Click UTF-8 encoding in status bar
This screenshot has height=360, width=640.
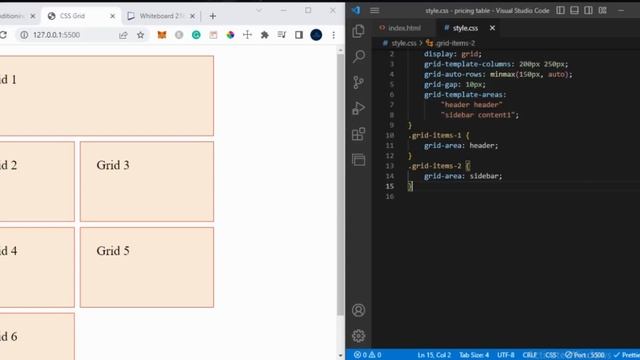click(506, 355)
